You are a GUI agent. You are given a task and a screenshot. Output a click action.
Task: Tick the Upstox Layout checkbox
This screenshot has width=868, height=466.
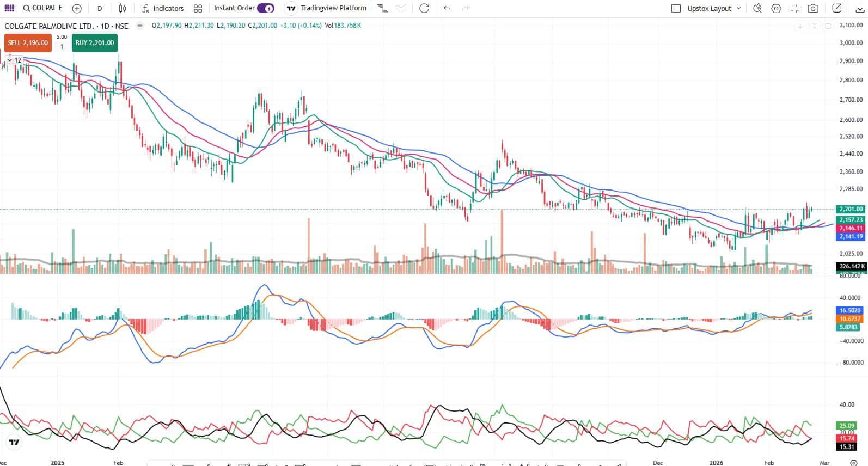[676, 8]
